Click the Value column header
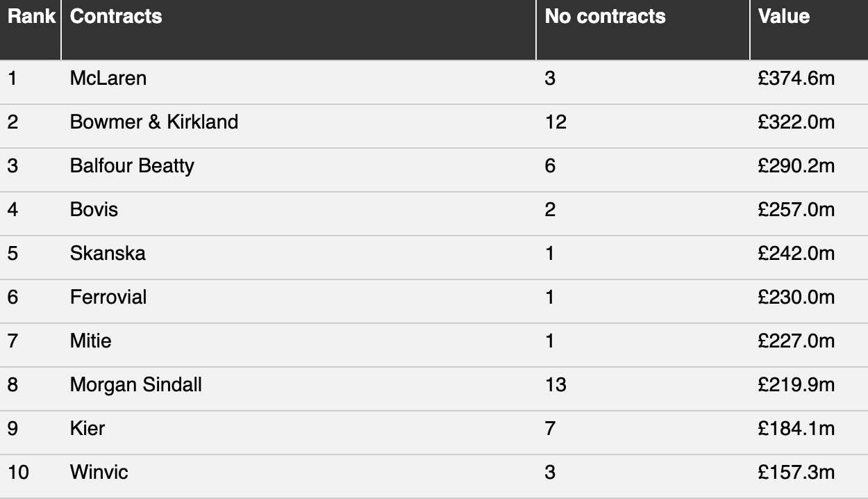The width and height of the screenshot is (868, 499). click(x=784, y=17)
